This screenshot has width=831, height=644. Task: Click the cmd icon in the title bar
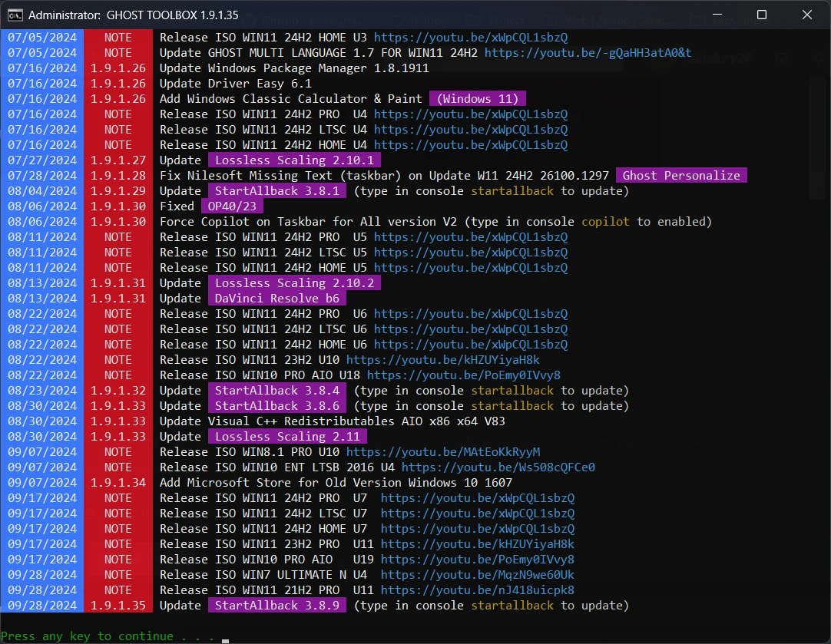(x=15, y=15)
